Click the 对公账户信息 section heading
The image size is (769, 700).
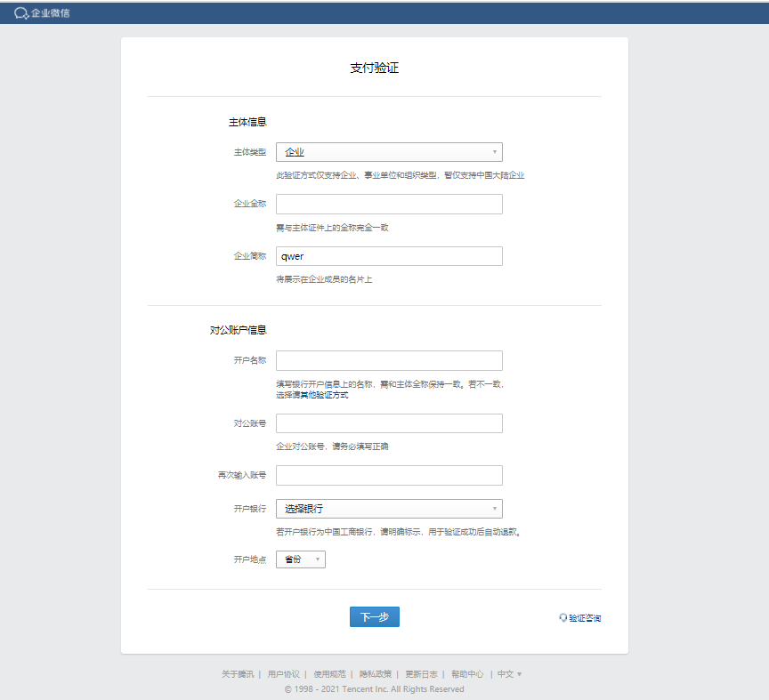tap(238, 330)
